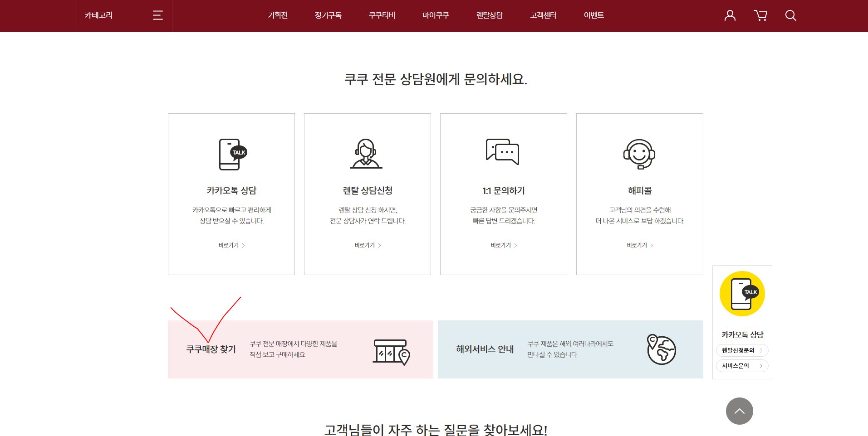Open 고객센터 menu item

543,15
